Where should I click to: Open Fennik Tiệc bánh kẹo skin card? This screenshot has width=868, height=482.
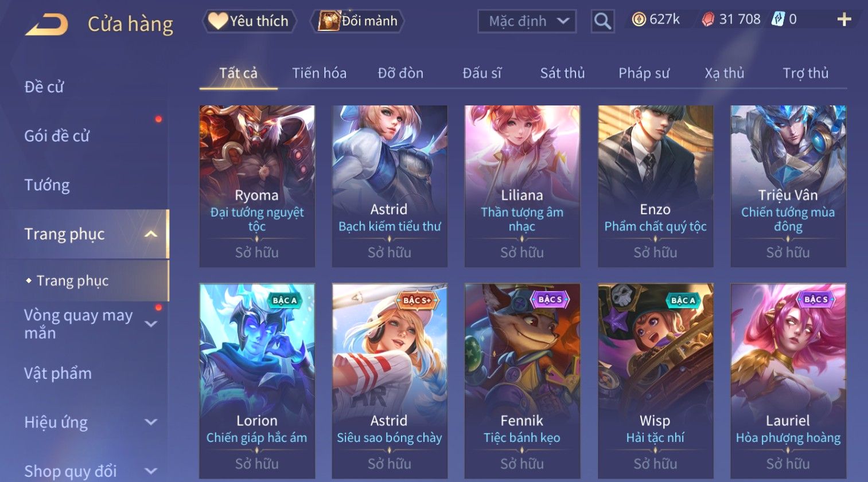(522, 381)
